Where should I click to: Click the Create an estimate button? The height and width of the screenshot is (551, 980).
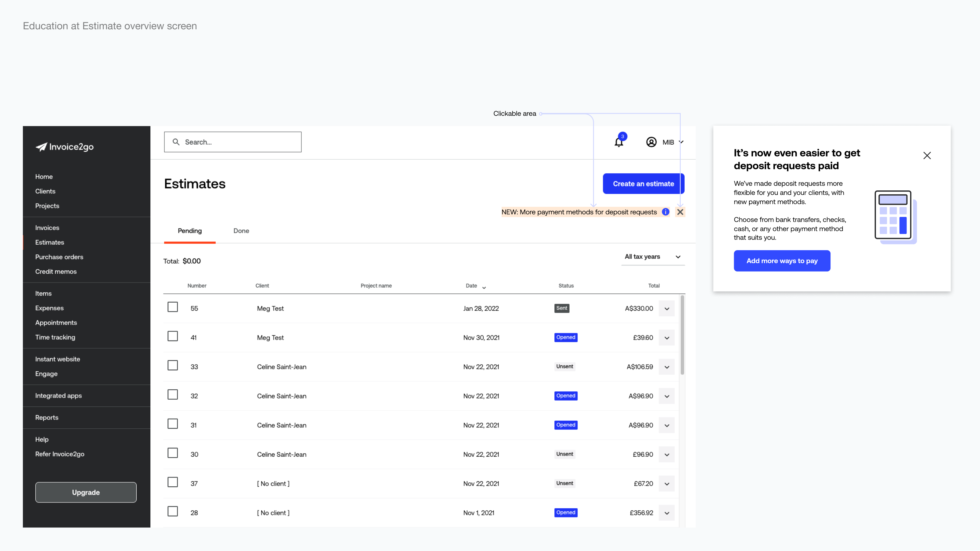[x=644, y=184]
